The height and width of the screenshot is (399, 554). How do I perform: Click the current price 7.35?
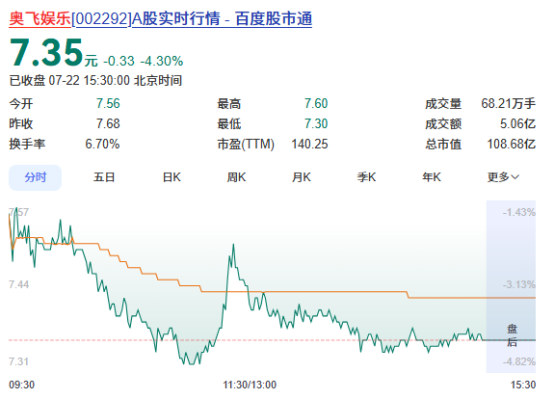pos(46,53)
